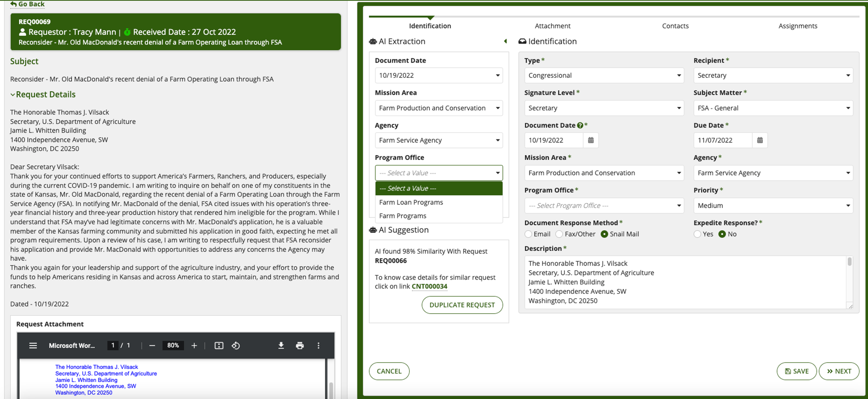Click the Save button
868x399 pixels.
pos(797,371)
